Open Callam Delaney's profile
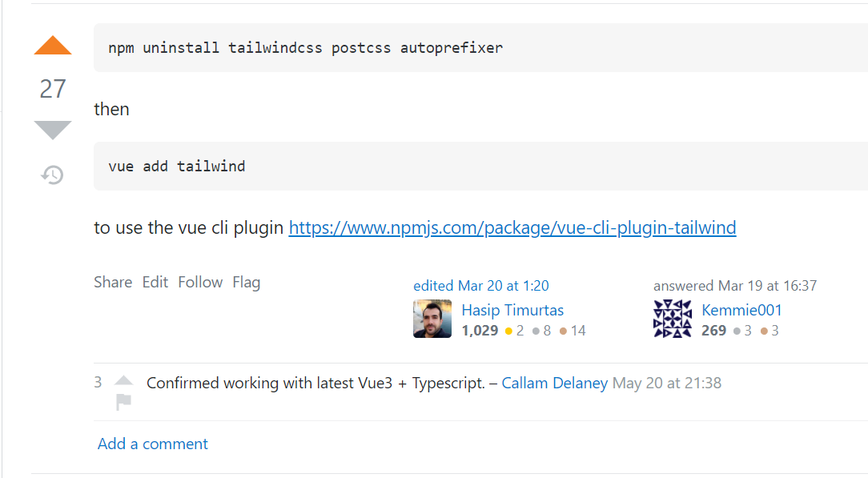The height and width of the screenshot is (478, 868). (554, 383)
